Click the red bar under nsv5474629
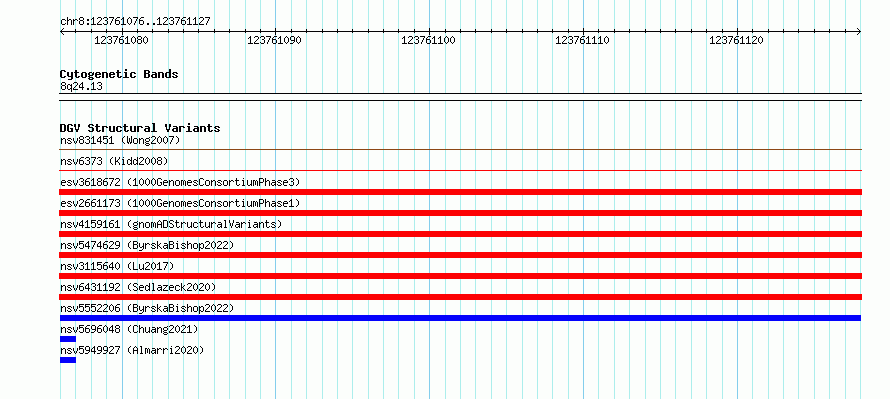This screenshot has height=399, width=890. pos(460,255)
